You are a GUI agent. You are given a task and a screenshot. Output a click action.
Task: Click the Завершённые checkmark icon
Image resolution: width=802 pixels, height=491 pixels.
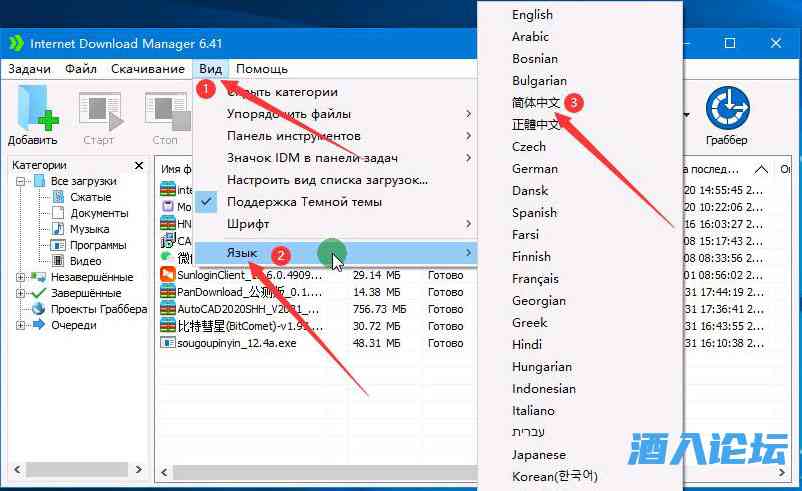[x=38, y=293]
